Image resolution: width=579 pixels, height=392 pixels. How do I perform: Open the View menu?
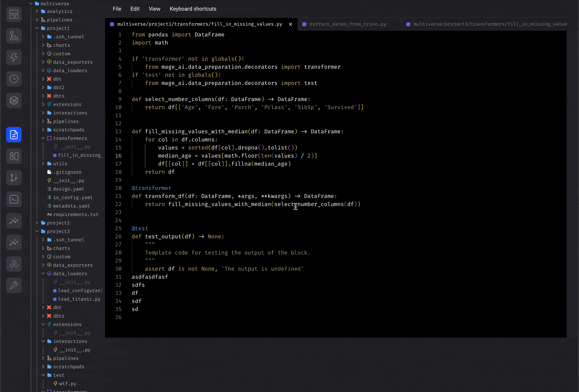(x=155, y=9)
